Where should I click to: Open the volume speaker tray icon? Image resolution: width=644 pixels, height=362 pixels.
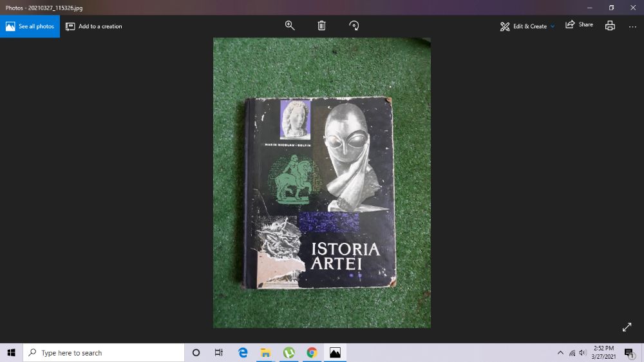pos(582,352)
